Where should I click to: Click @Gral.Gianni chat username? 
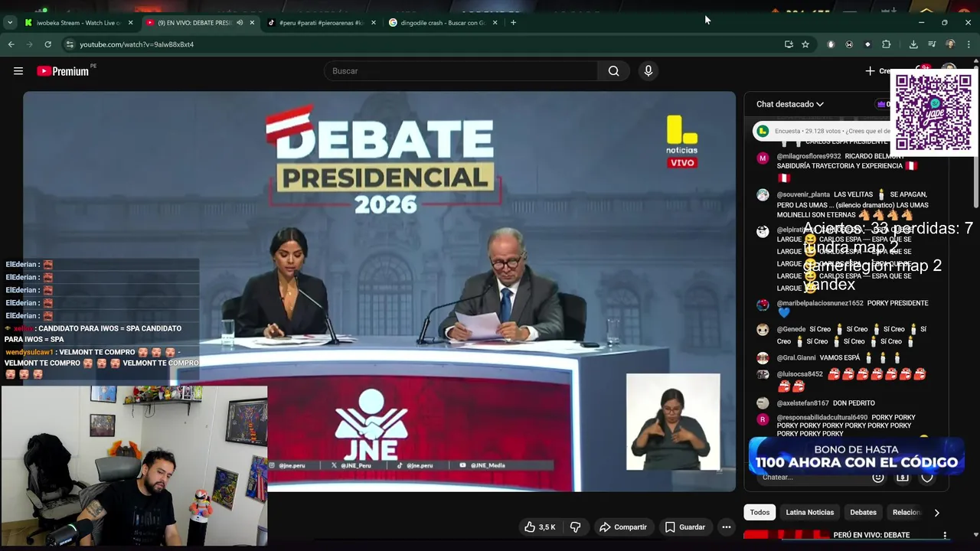796,357
